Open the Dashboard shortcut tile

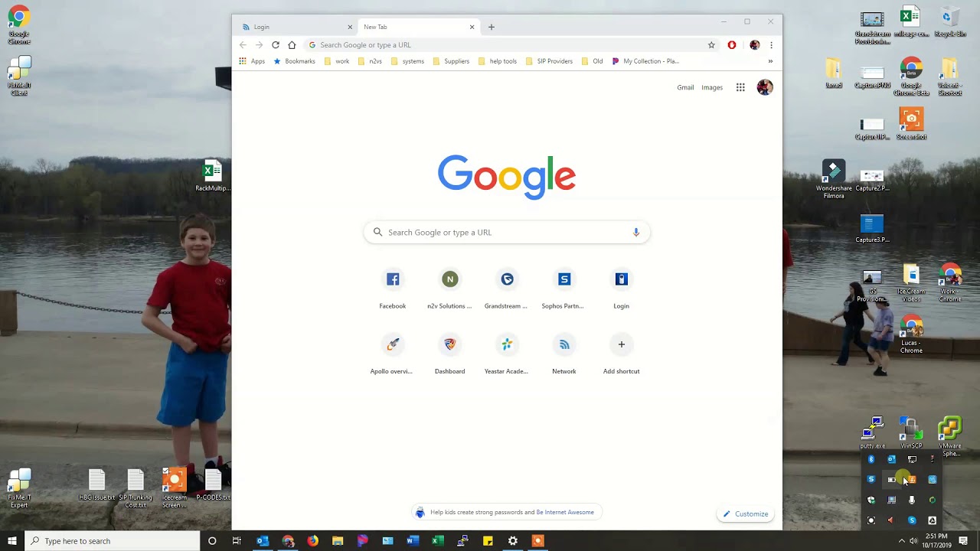449,354
